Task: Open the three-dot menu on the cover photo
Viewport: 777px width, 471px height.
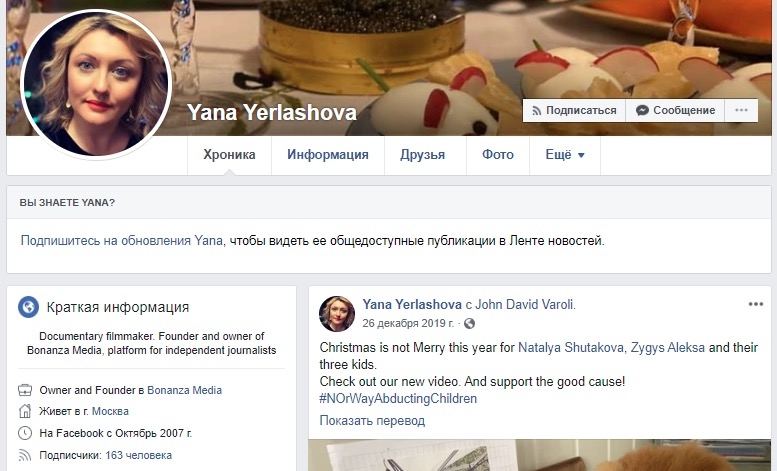Action: point(741,110)
